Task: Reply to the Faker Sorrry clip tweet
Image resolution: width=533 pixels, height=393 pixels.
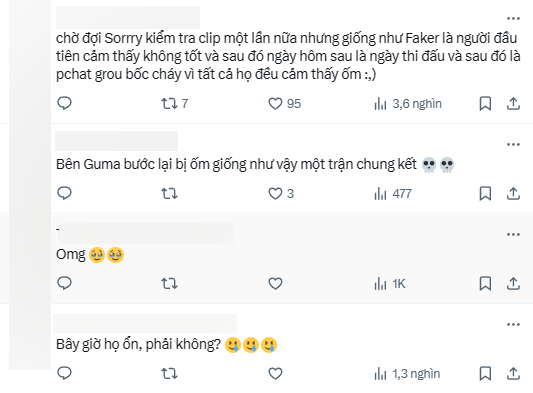Action: pyautogui.click(x=64, y=103)
